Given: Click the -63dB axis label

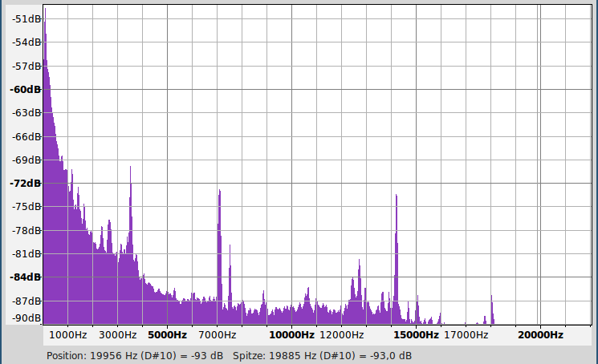Looking at the screenshot, I should (26, 113).
